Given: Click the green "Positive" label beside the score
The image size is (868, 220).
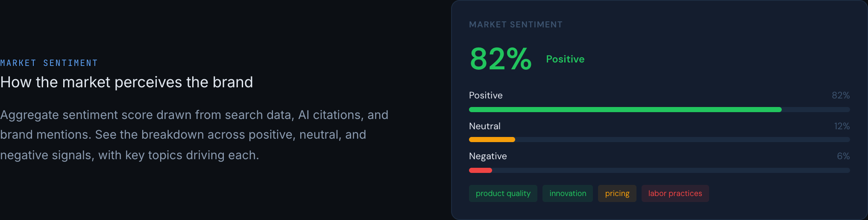Looking at the screenshot, I should coord(565,59).
